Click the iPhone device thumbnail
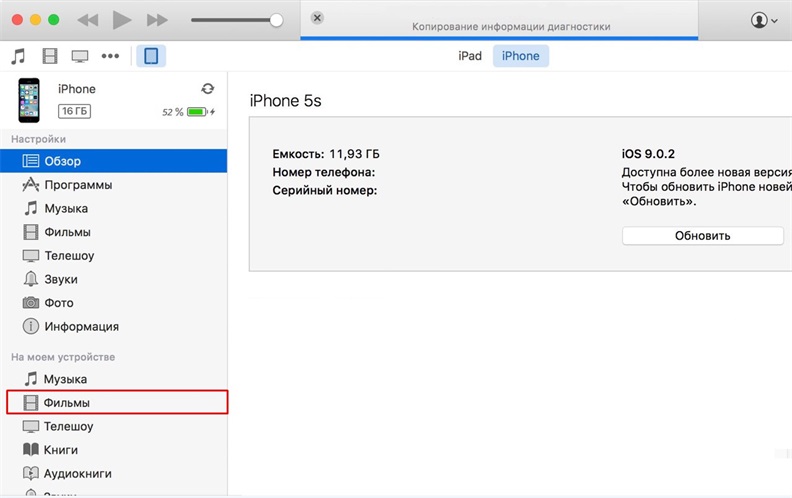The height and width of the screenshot is (498, 792). point(29,100)
